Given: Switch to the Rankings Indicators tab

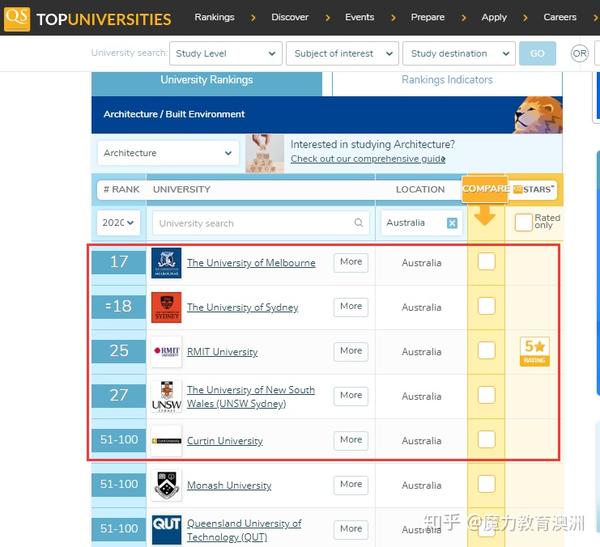Looking at the screenshot, I should pyautogui.click(x=447, y=83).
